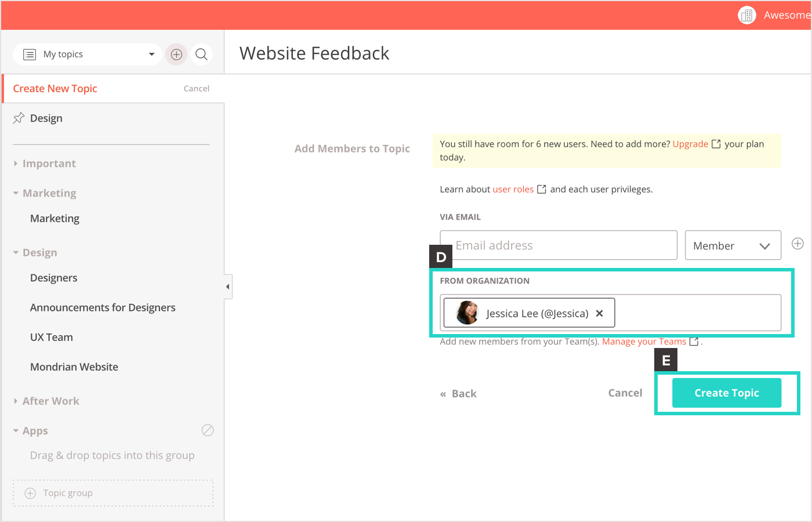Click plus icon in Topic group box
Viewport: 812px width, 522px height.
pyautogui.click(x=30, y=493)
